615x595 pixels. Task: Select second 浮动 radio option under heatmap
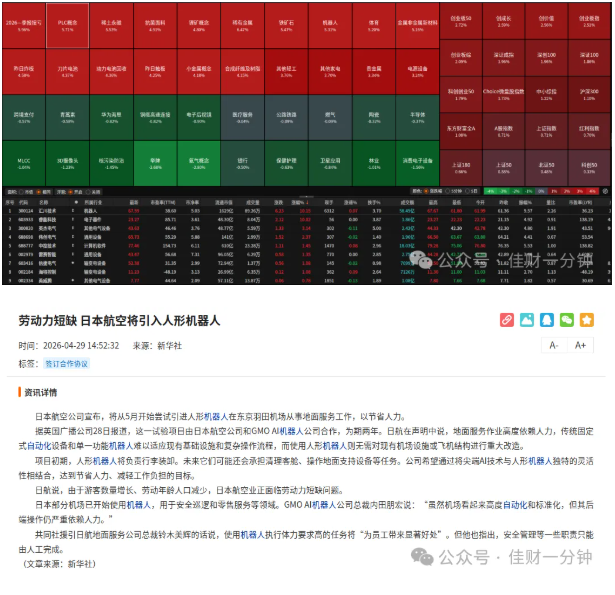[x=88, y=192]
